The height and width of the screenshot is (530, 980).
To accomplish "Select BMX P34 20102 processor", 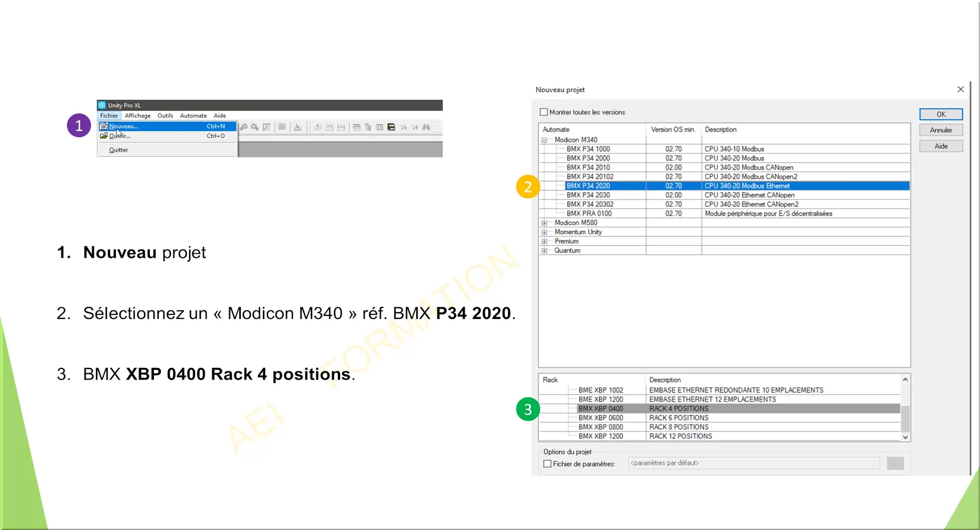I will pos(590,177).
